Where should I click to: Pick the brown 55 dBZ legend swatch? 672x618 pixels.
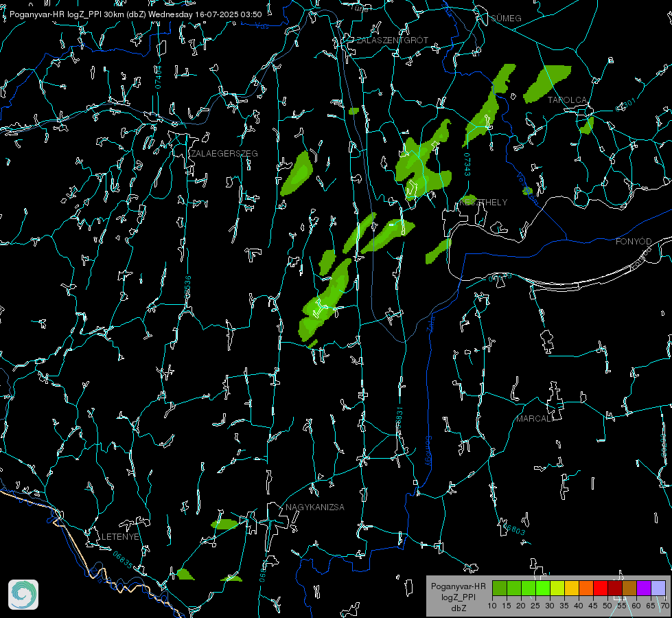pyautogui.click(x=629, y=588)
